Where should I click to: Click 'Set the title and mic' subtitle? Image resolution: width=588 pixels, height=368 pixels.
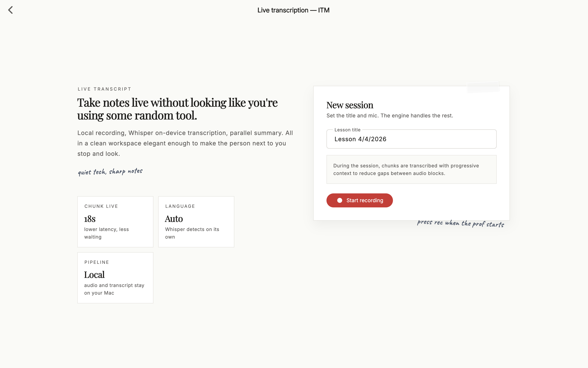pyautogui.click(x=390, y=116)
